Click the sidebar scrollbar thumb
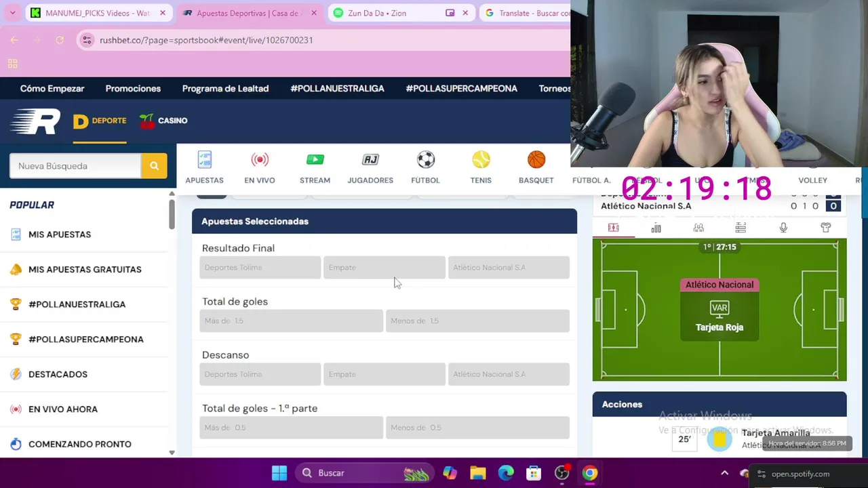868x488 pixels. point(172,213)
